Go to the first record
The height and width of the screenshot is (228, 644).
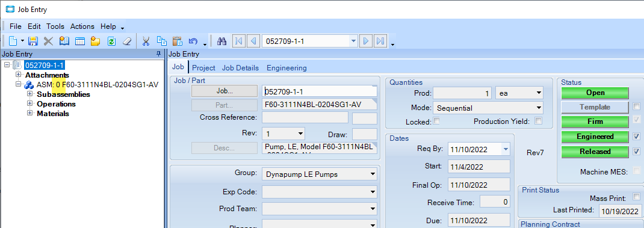click(238, 41)
